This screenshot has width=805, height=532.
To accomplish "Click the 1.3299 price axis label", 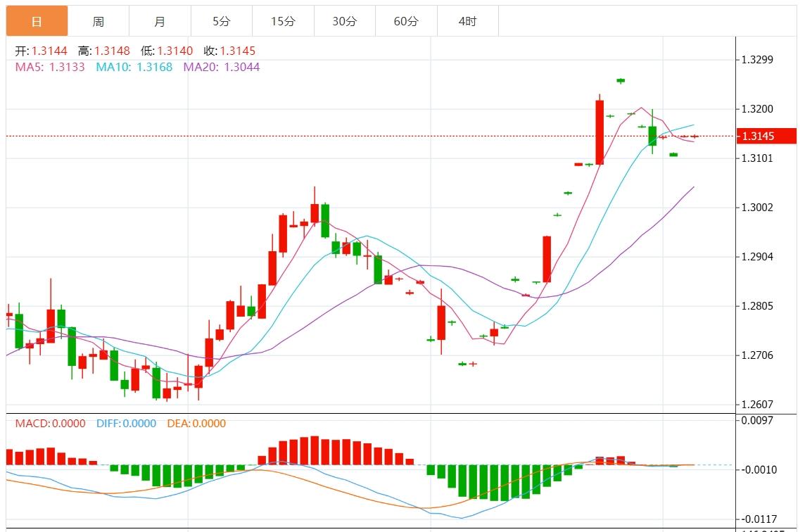I will click(757, 59).
